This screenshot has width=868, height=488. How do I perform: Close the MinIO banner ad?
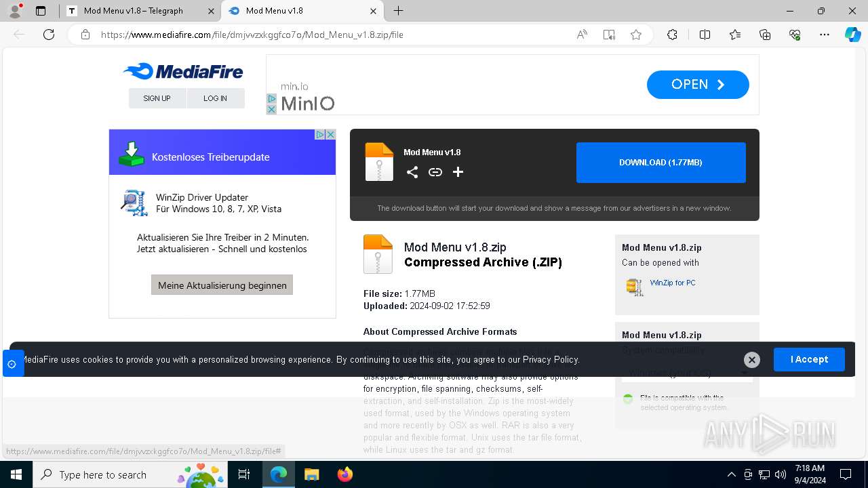271,109
